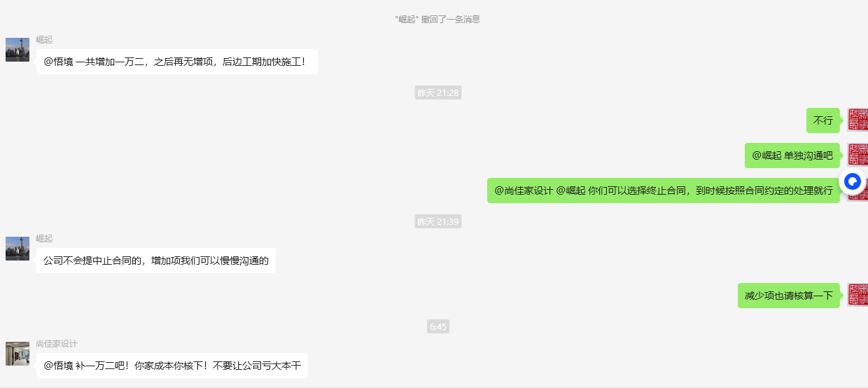Select the message about 终止合同 sent to 尚佳家设计

click(x=664, y=190)
